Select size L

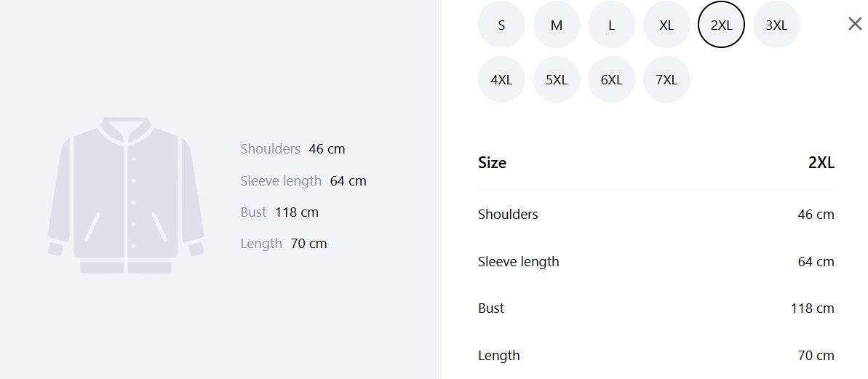tap(611, 25)
